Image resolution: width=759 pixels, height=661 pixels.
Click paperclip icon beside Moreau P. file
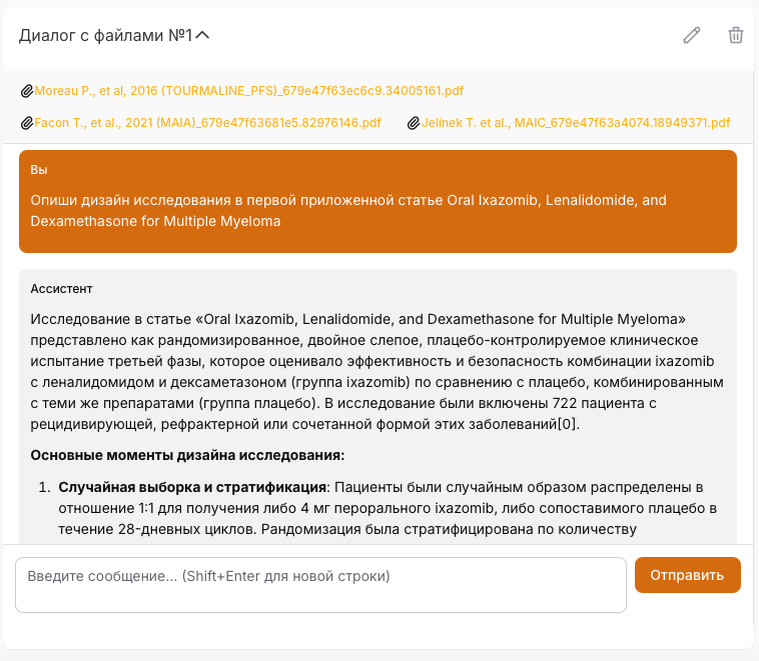[x=27, y=91]
